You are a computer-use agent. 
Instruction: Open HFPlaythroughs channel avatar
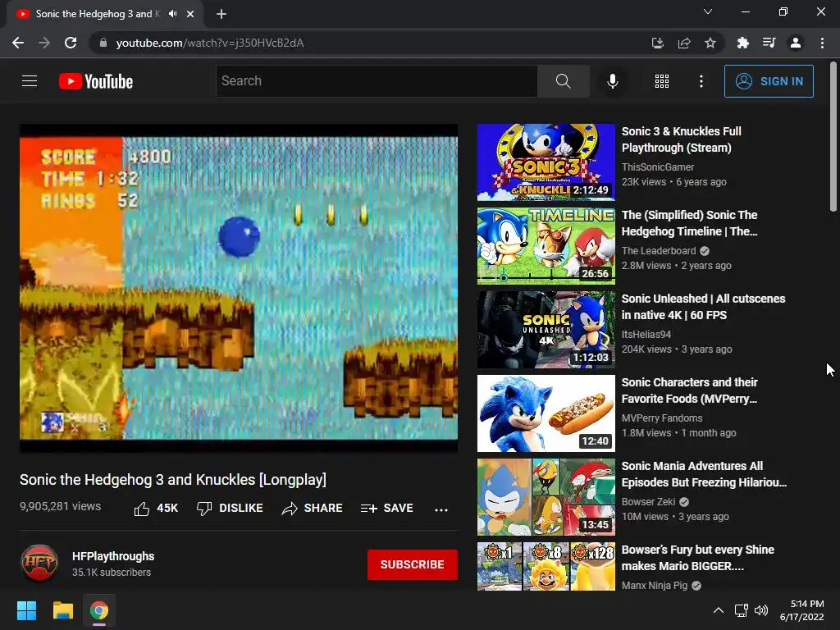[x=39, y=563]
